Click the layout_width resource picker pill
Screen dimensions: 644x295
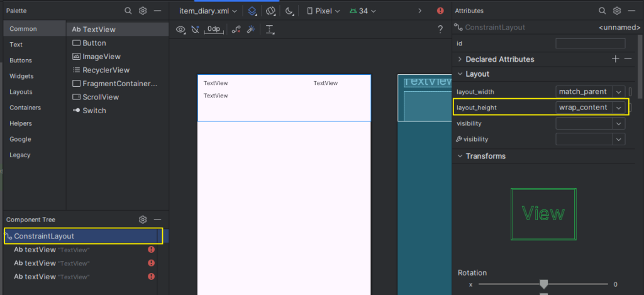point(630,91)
